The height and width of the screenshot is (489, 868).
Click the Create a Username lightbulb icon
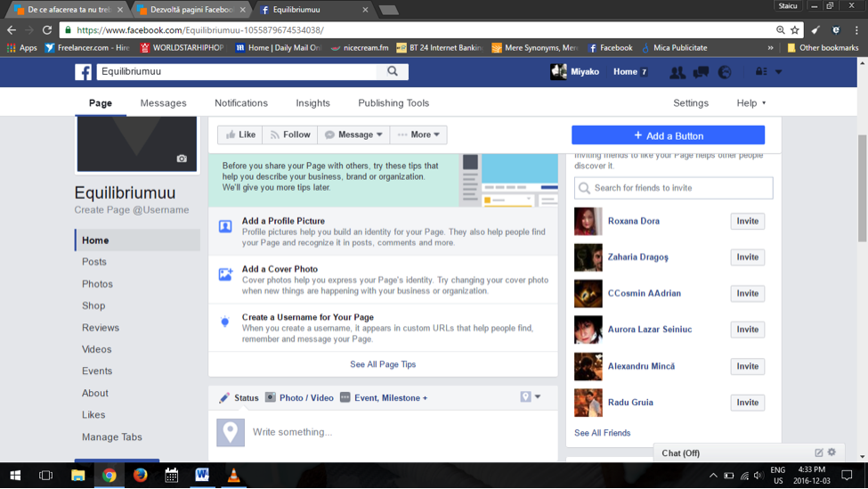[x=224, y=322]
